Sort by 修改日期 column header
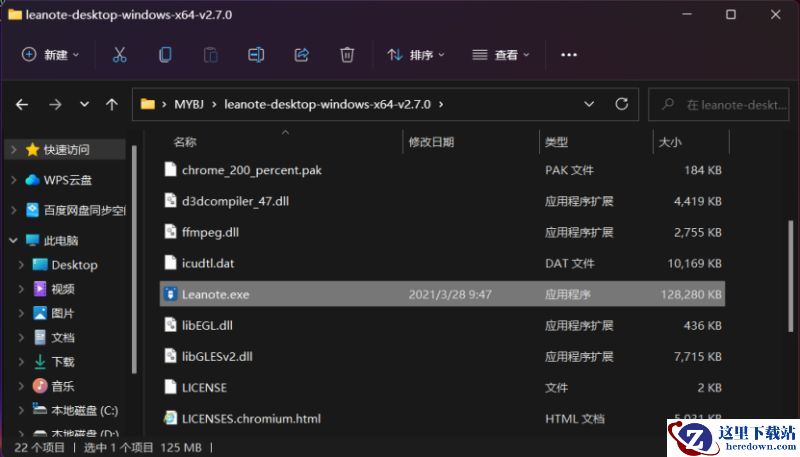Viewport: 800px width, 457px height. 431,142
